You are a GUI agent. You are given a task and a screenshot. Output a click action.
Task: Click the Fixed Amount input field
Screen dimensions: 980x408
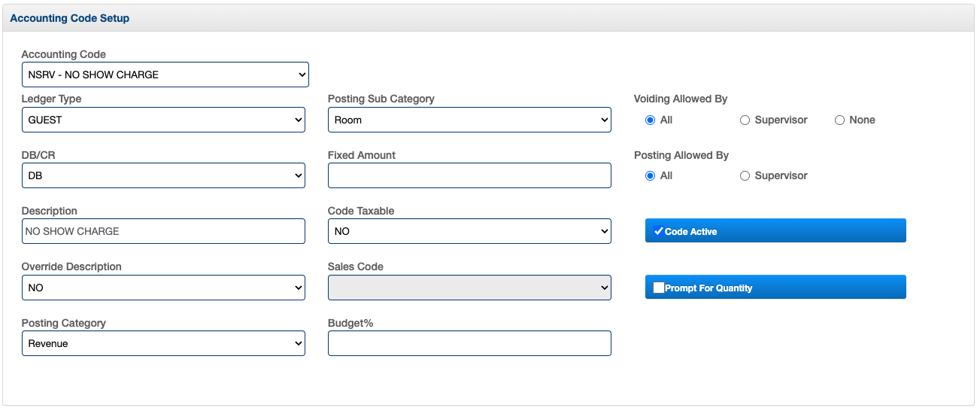pyautogui.click(x=469, y=175)
